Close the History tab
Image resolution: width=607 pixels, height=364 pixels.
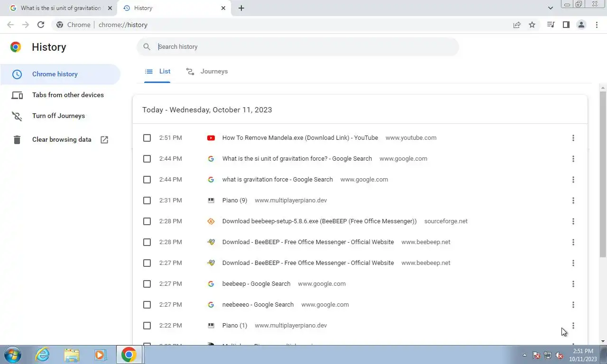click(x=223, y=8)
